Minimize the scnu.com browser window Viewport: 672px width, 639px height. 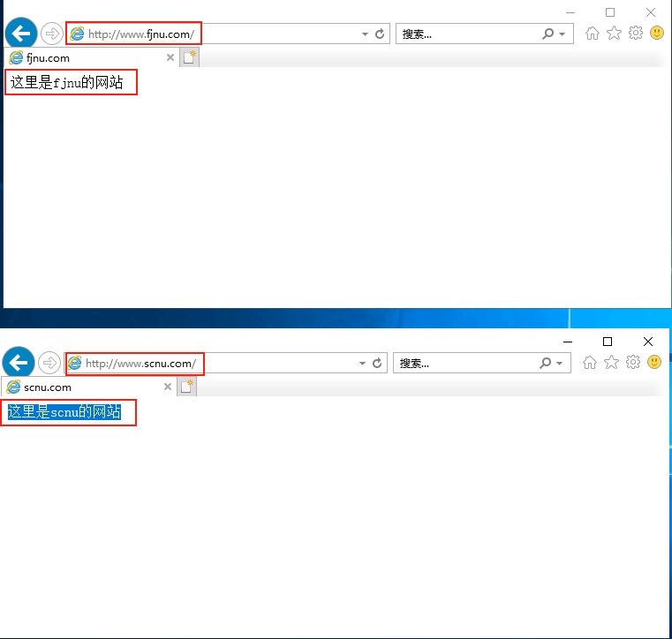click(568, 342)
